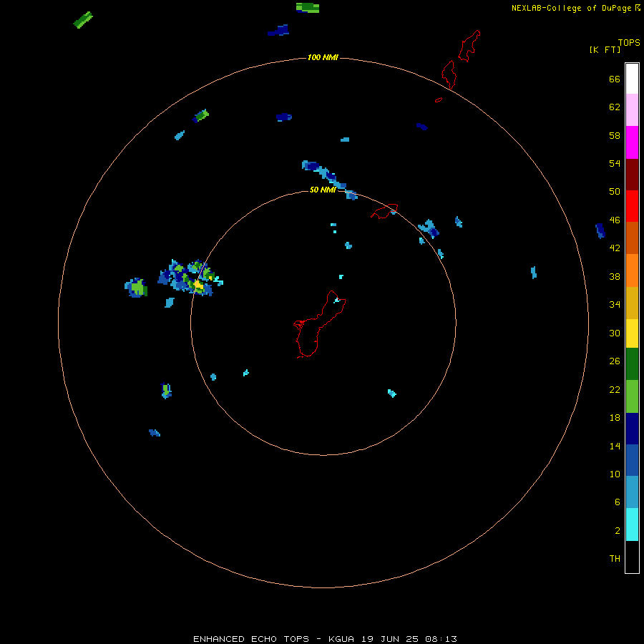The height and width of the screenshot is (644, 644).
Task: Click the dark green swatch at the 26 level
Action: coord(632,364)
